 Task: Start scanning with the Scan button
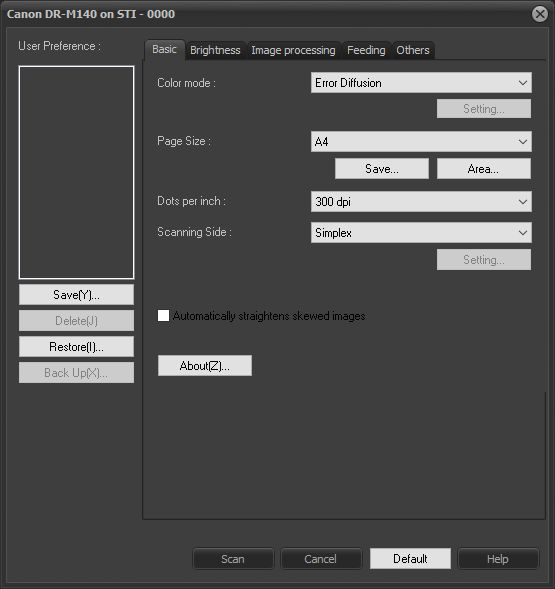pyautogui.click(x=233, y=559)
